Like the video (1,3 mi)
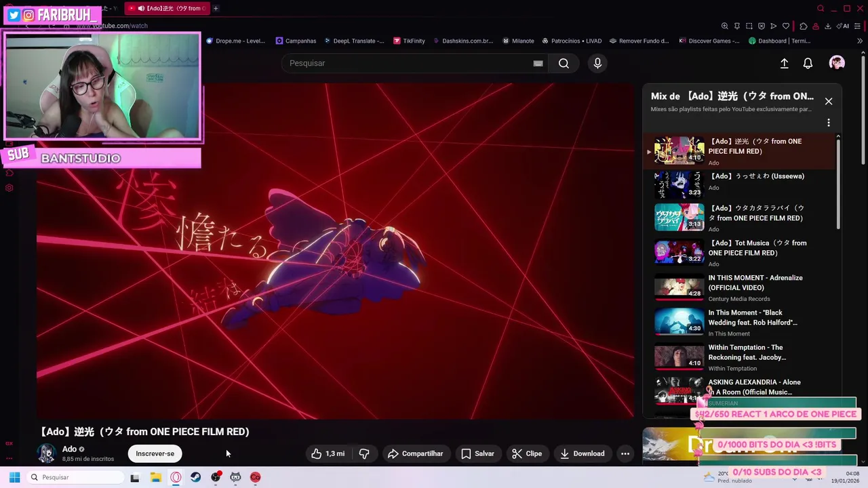 (328, 453)
